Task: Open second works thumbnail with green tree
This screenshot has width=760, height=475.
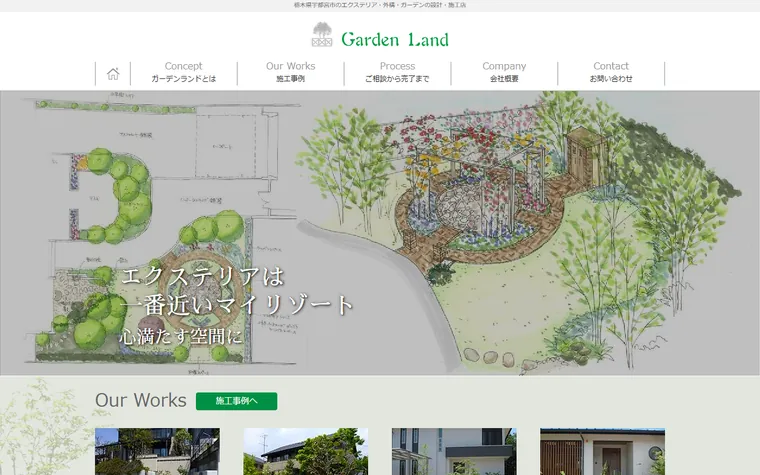Action: (306, 451)
